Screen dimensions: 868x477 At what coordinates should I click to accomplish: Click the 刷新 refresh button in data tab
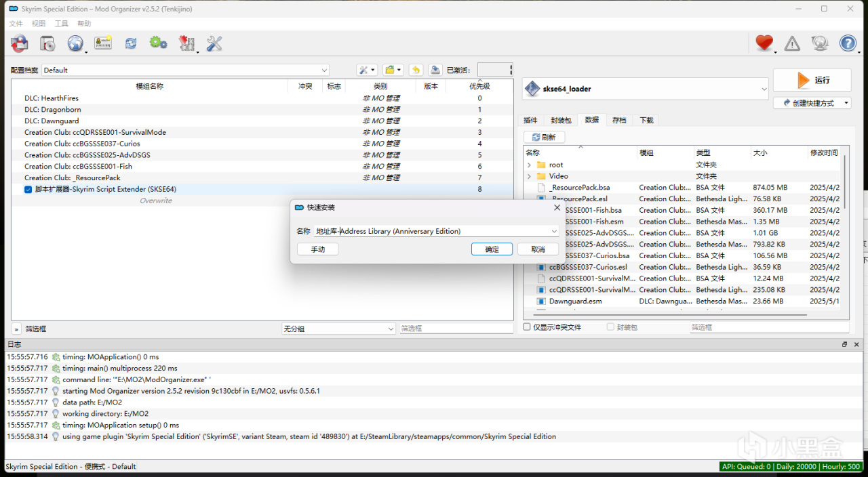[x=544, y=137]
